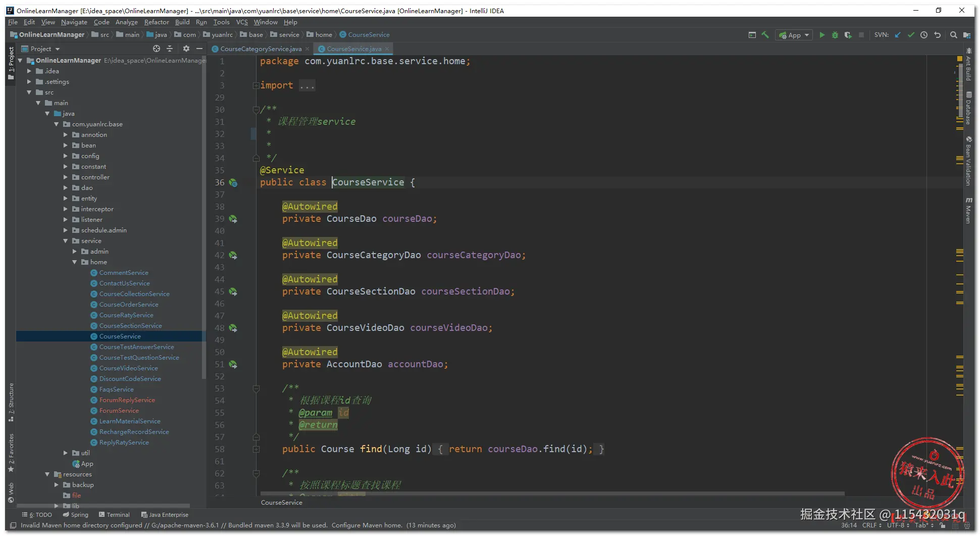Expand the controller package folder
This screenshot has width=980, height=536.
[x=66, y=177]
